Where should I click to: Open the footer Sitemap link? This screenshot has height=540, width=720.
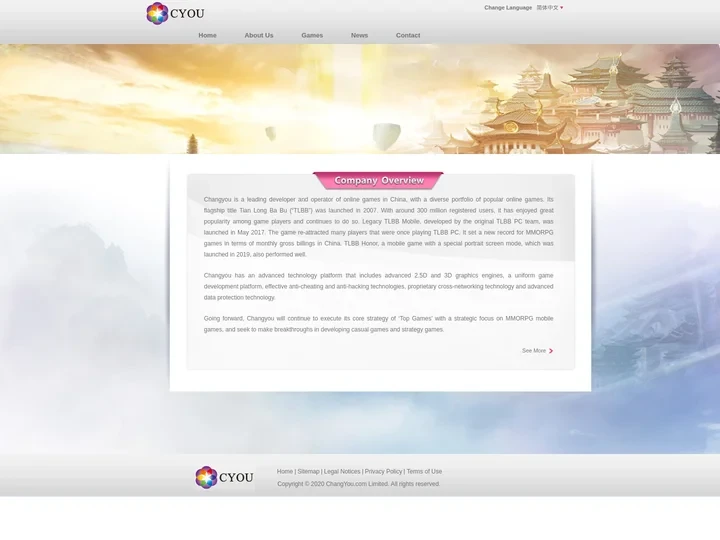click(x=308, y=472)
